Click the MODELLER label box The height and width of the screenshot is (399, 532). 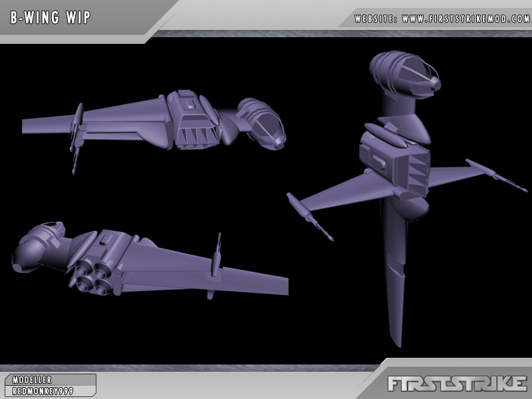point(32,380)
